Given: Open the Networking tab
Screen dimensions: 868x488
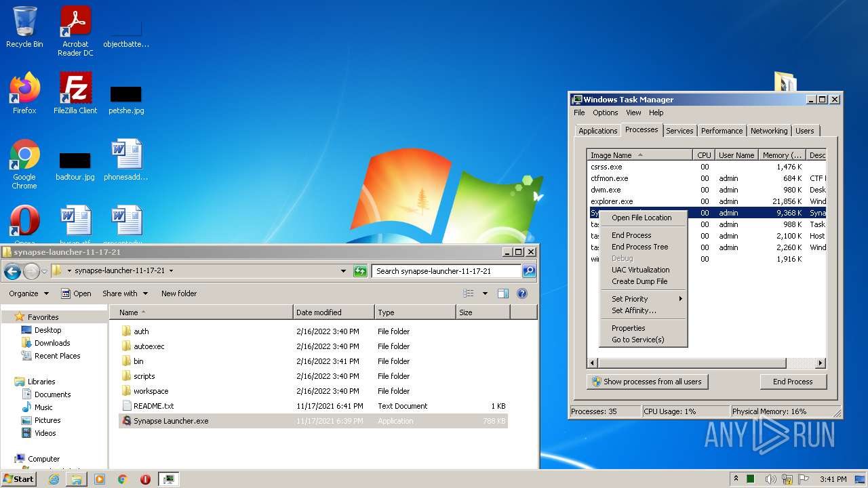Looking at the screenshot, I should (x=769, y=131).
